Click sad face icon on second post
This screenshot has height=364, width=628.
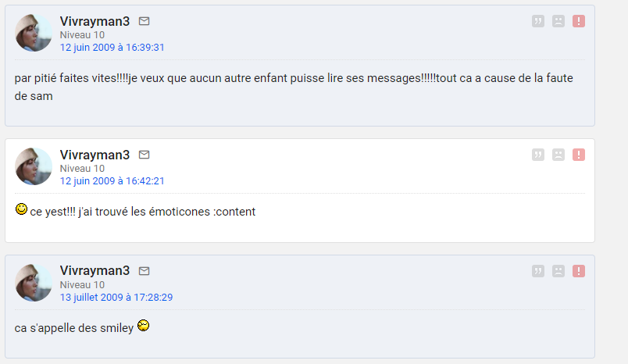(558, 155)
